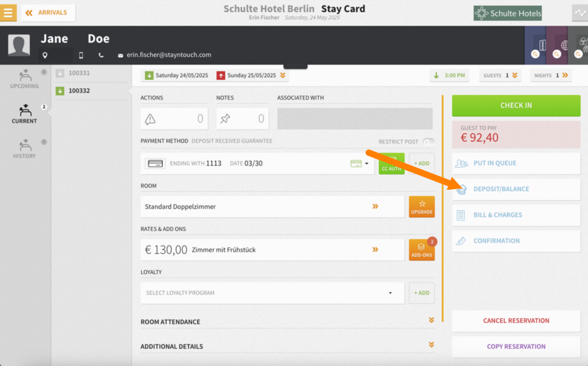Image resolution: width=588 pixels, height=366 pixels.
Task: Click the telephone handset icon in guest header
Action: point(101,56)
